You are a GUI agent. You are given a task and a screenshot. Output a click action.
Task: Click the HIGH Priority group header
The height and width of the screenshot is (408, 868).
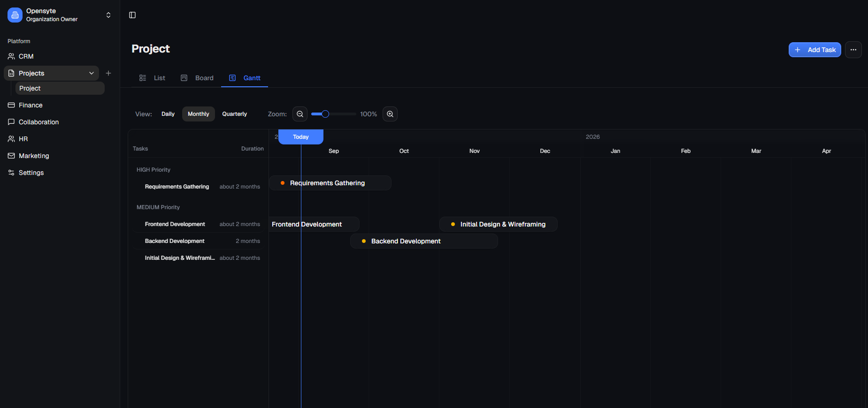point(154,170)
